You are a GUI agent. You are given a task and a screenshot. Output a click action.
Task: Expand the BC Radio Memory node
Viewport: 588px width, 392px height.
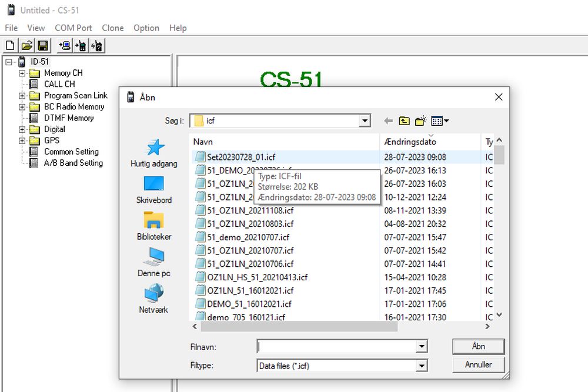tap(22, 107)
